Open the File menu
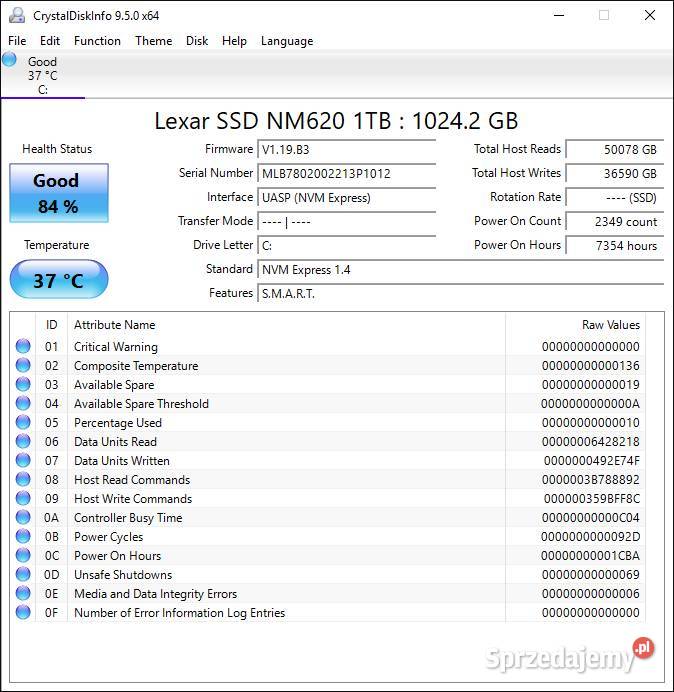Image resolution: width=674 pixels, height=692 pixels. click(17, 41)
